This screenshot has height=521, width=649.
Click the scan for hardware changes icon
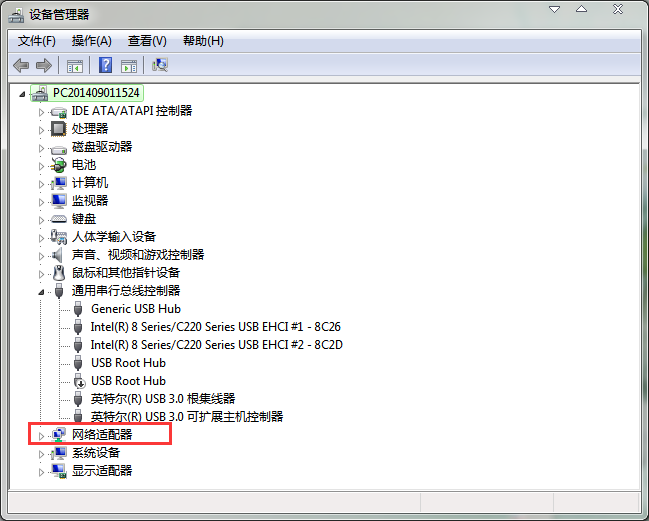point(159,65)
